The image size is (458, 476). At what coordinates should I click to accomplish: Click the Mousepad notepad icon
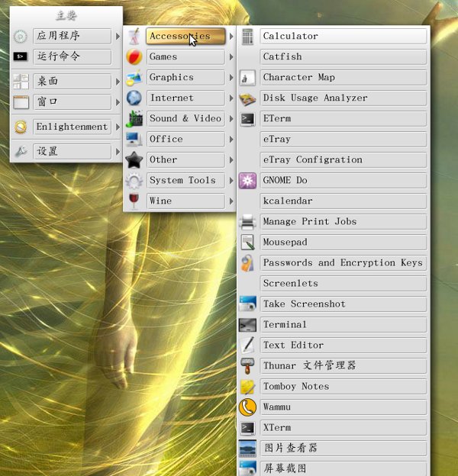point(247,243)
